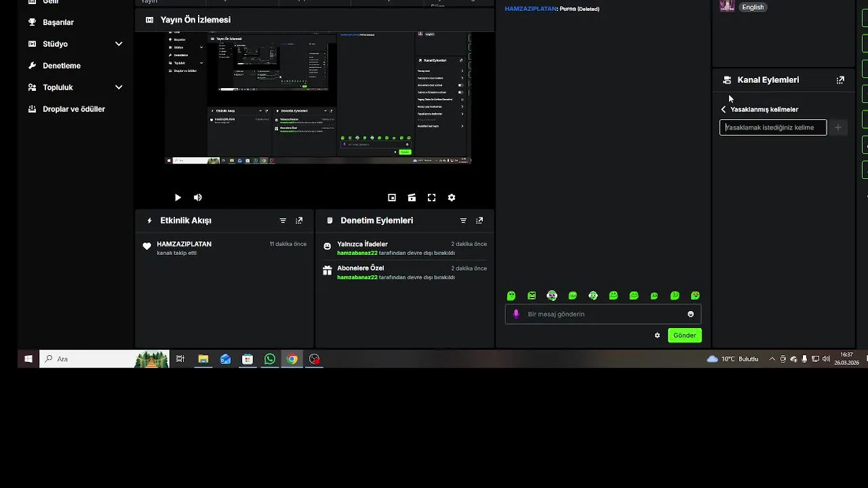Open the taskbar clock and date
Image resolution: width=868 pixels, height=488 pixels.
click(x=847, y=359)
